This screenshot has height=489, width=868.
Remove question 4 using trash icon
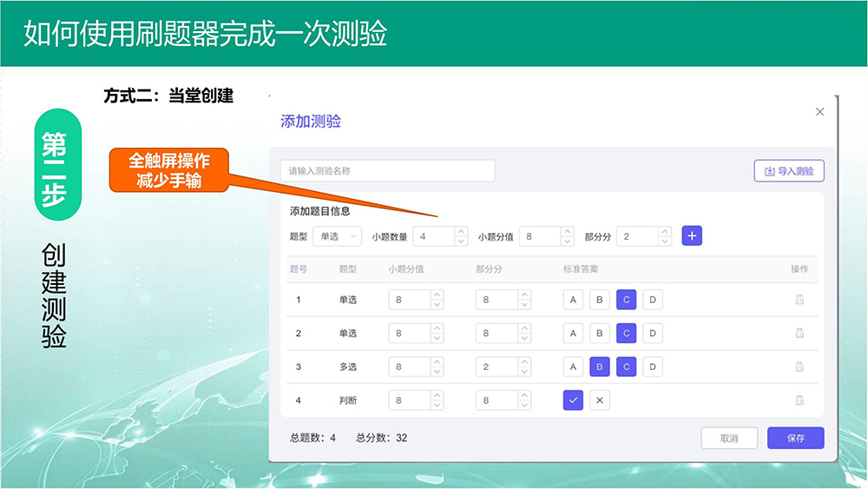(799, 400)
